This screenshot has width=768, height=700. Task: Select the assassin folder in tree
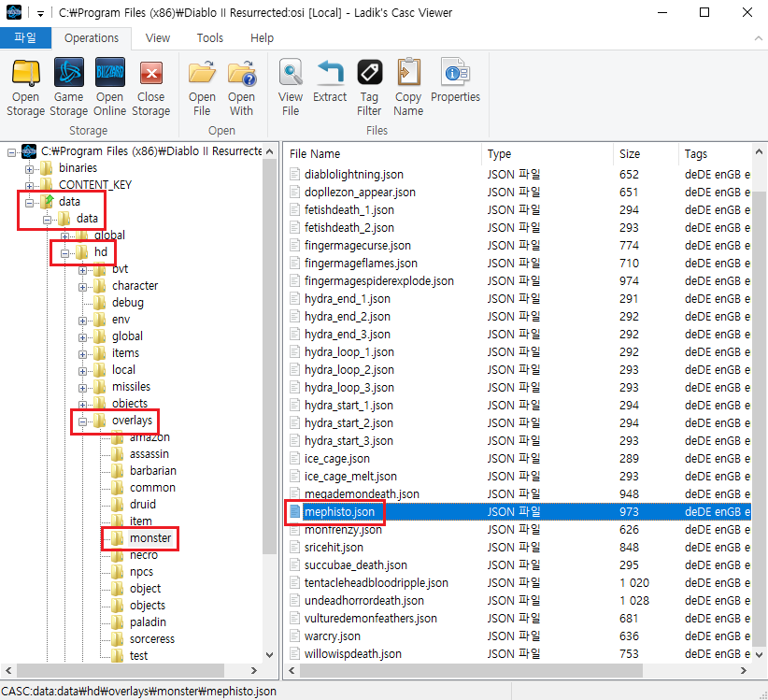pos(149,454)
